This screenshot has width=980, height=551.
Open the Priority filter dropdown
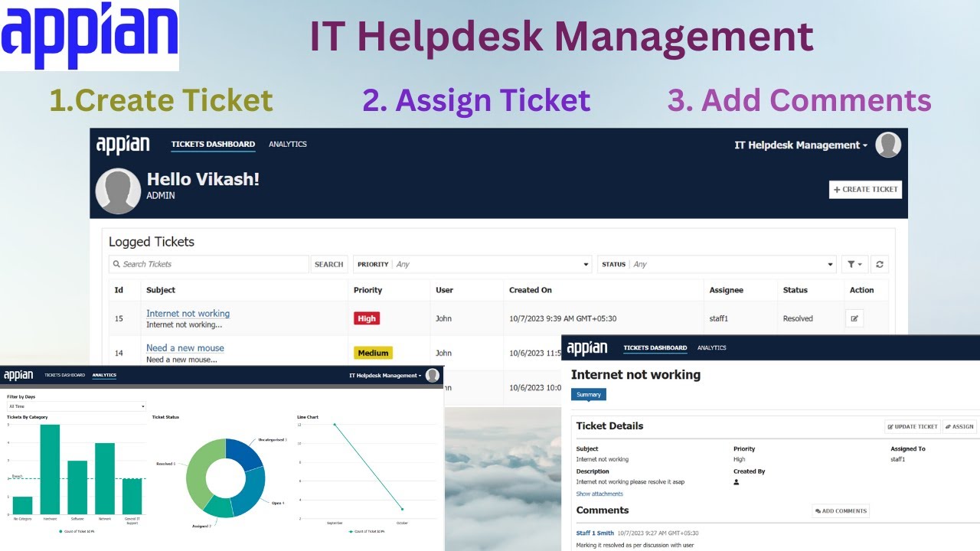[472, 264]
